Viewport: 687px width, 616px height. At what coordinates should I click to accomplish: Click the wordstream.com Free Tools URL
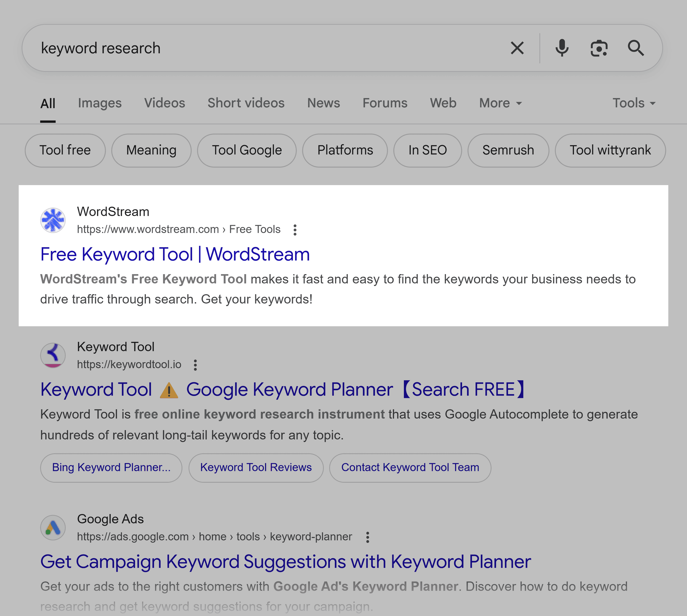click(179, 230)
